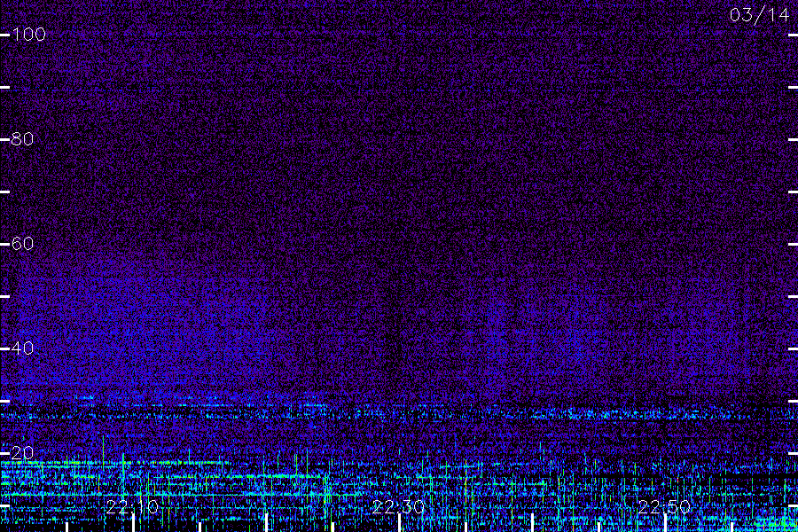Click the 100 frequency axis label
798x532 pixels.
pos(28,35)
